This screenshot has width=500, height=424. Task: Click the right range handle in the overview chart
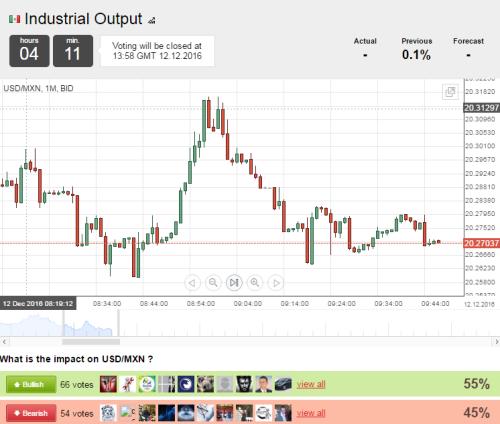(118, 323)
